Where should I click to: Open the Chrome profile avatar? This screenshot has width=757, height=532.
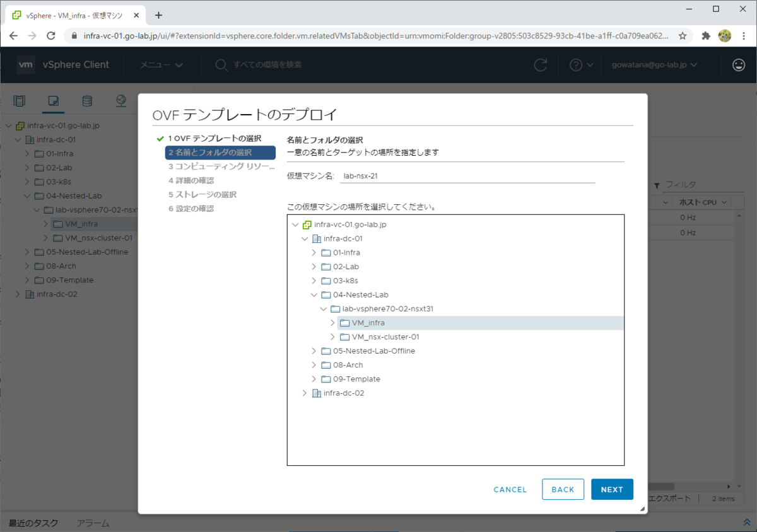pyautogui.click(x=725, y=36)
